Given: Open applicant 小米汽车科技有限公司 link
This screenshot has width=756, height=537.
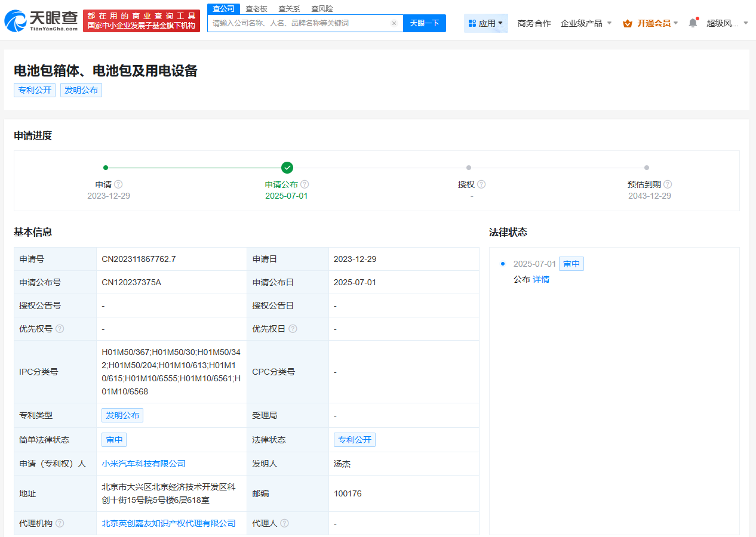Looking at the screenshot, I should click(x=144, y=464).
